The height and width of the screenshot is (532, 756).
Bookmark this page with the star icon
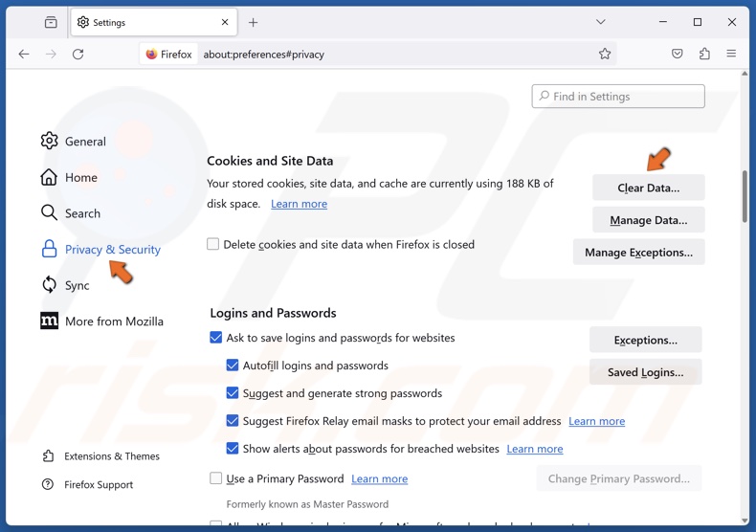pos(605,54)
